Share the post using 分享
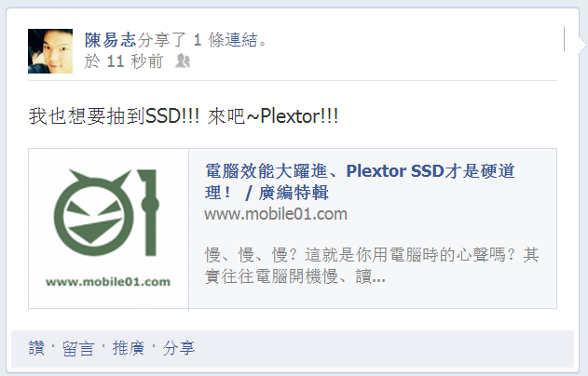The height and width of the screenshot is (376, 588). 179,348
